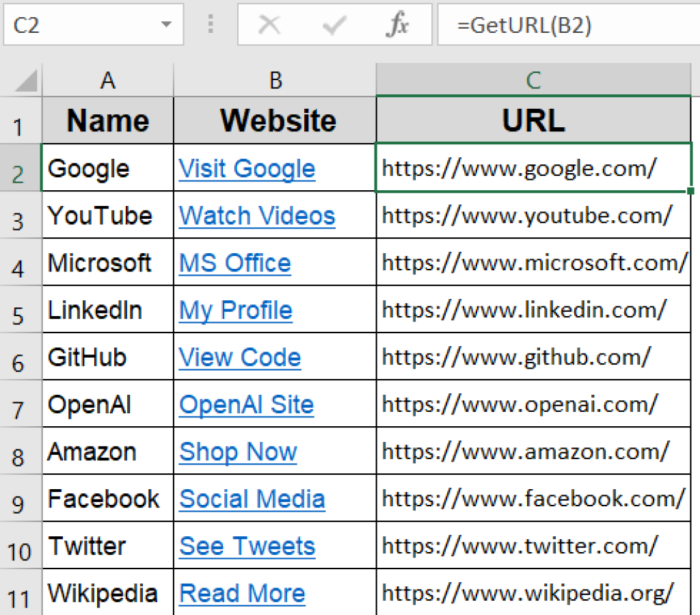Click the Read More hyperlink
The width and height of the screenshot is (700, 615).
(242, 593)
